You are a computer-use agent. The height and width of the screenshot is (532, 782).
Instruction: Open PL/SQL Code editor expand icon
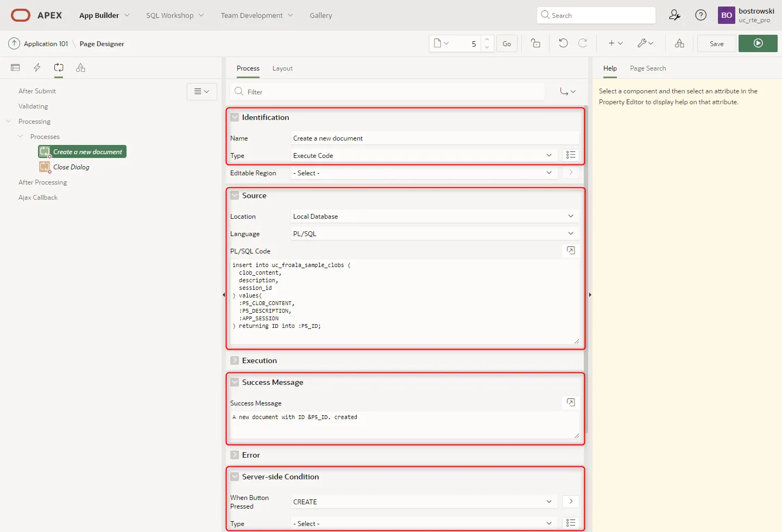click(571, 250)
